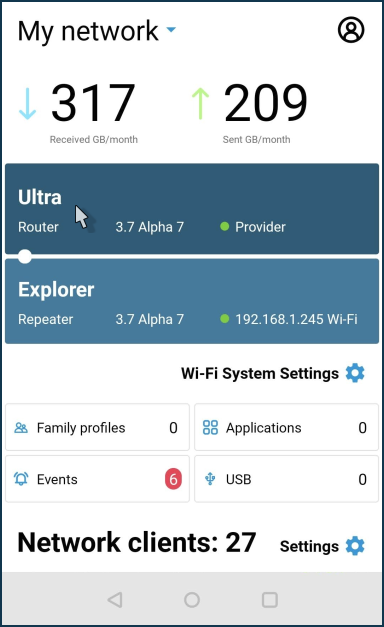Open the Applications tile
This screenshot has height=627, width=384.
click(x=286, y=427)
